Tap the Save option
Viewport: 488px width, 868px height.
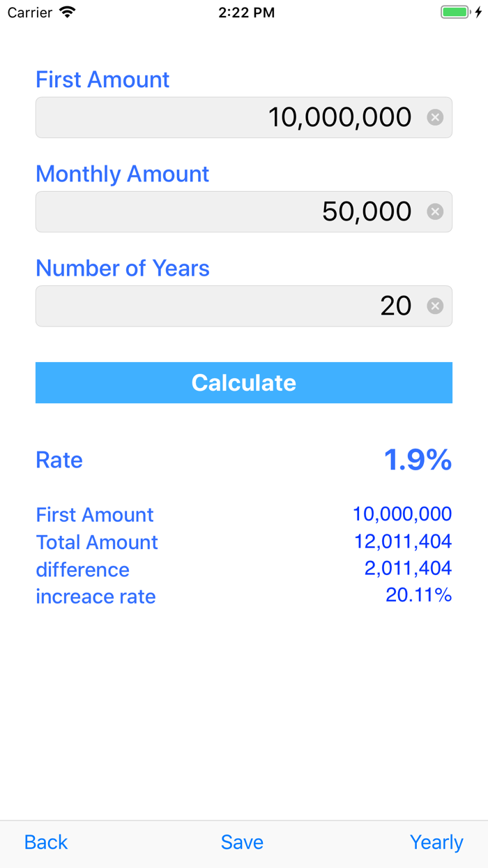tap(242, 841)
